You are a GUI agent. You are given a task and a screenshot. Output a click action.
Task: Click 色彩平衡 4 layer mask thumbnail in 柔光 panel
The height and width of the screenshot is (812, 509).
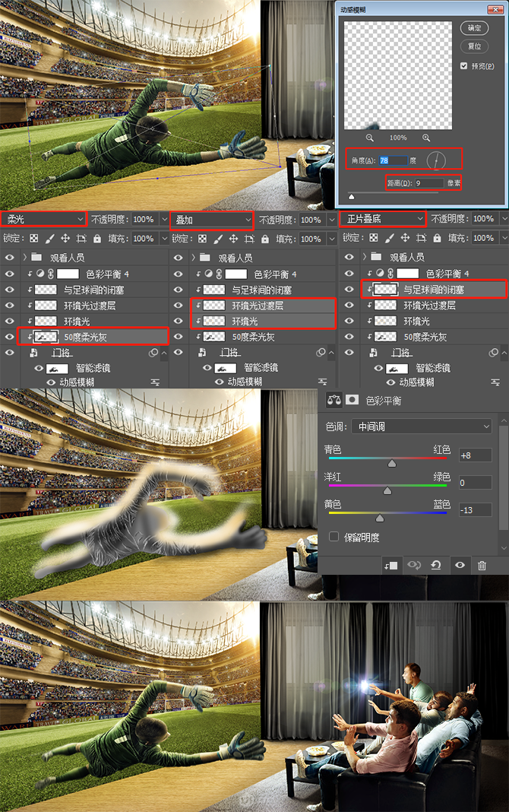pos(68,274)
